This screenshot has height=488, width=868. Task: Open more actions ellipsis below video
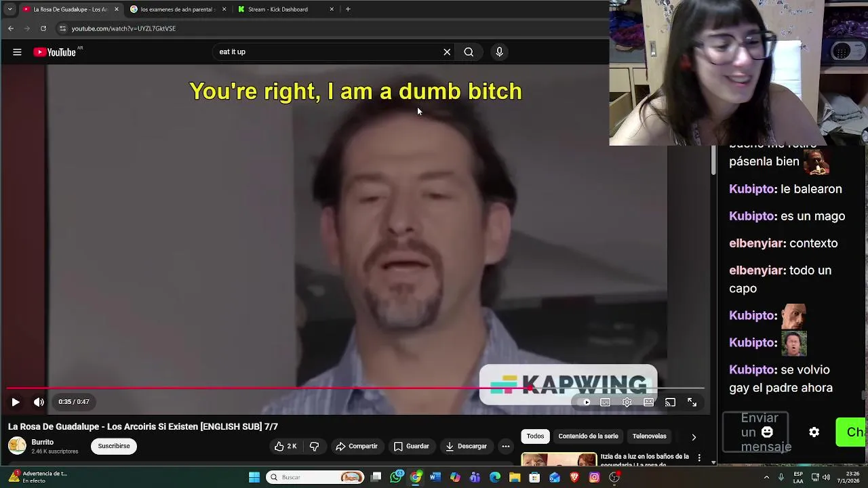505,446
